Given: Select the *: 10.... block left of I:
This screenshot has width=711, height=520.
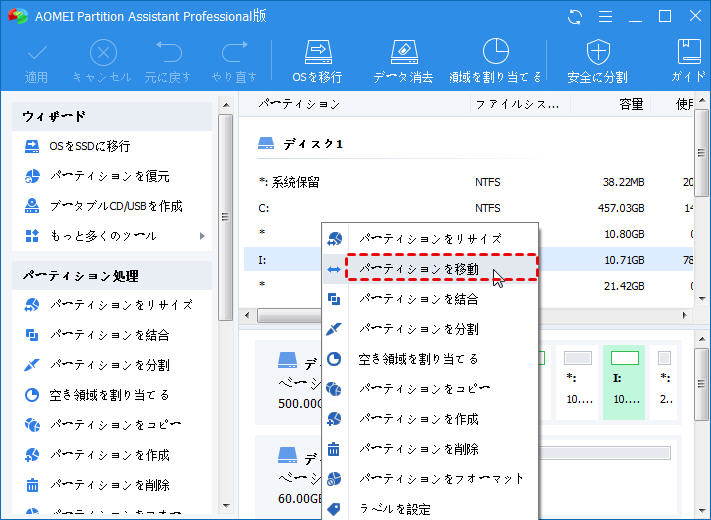Looking at the screenshot, I should 577,382.
